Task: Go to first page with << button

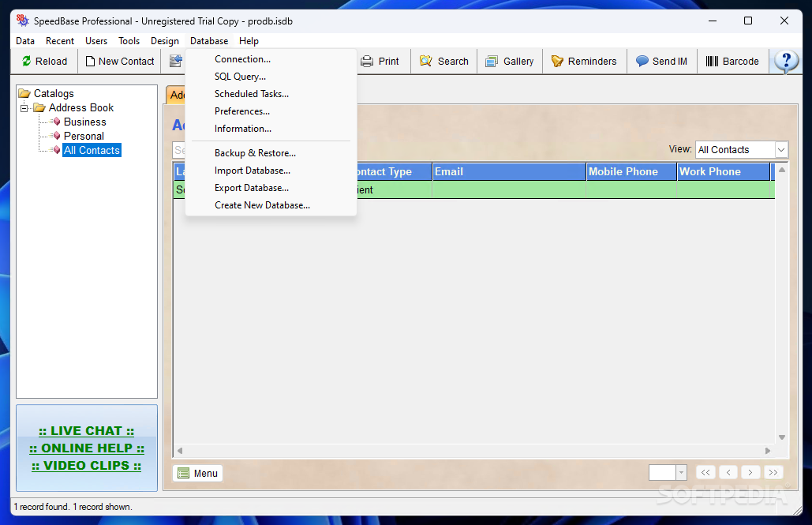Action: pos(705,473)
